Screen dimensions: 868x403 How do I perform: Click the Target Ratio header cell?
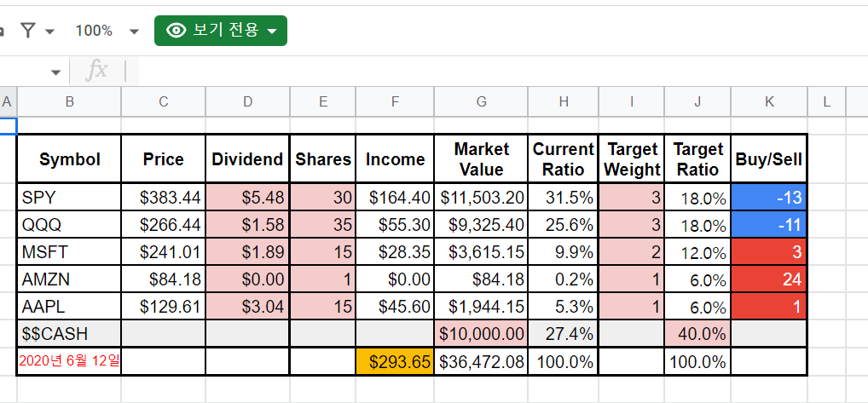coord(697,158)
